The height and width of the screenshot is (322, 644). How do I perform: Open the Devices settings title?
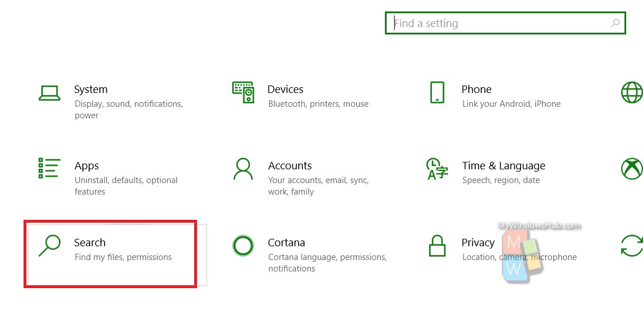click(x=286, y=90)
